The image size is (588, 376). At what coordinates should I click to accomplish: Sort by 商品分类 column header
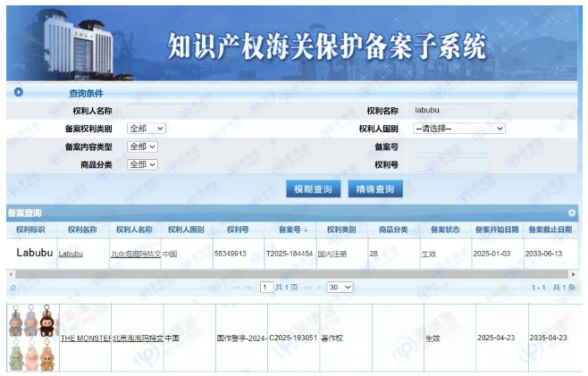click(393, 230)
